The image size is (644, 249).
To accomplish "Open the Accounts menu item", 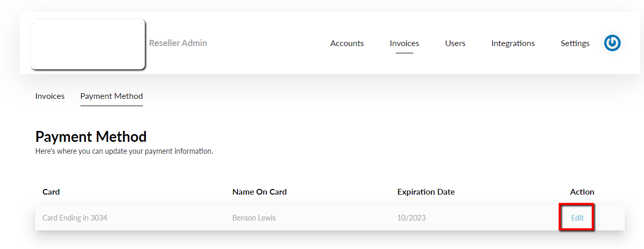I will [347, 43].
